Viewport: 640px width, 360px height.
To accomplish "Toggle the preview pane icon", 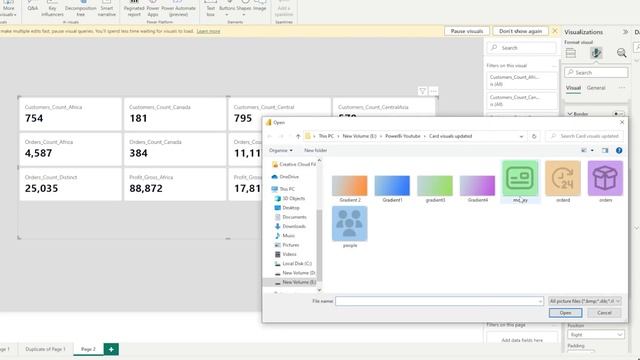I will pos(605,151).
